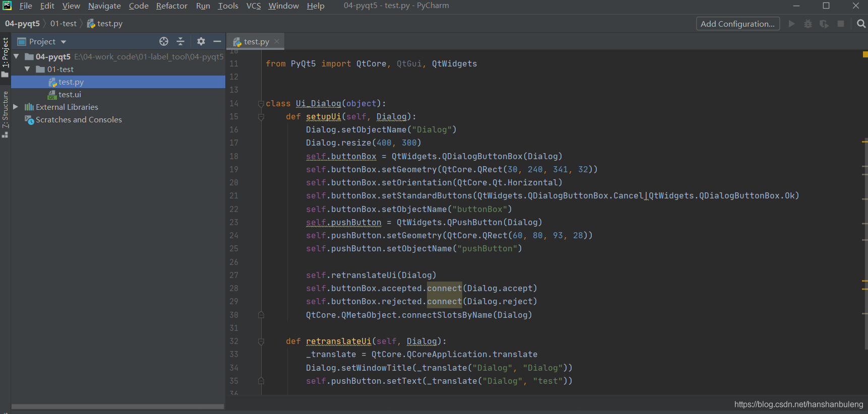Screen dimensions: 868x414
Task: Click the Stop square icon
Action: [841, 24]
